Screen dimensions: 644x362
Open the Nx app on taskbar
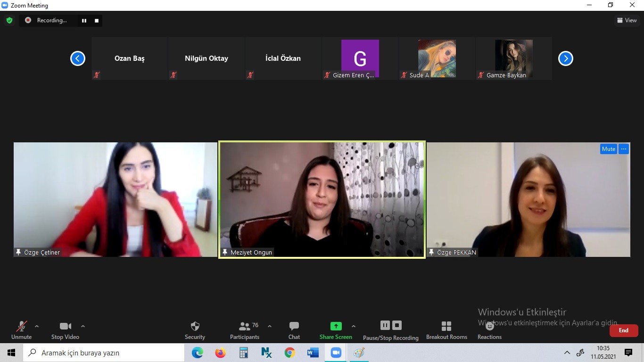[266, 353]
